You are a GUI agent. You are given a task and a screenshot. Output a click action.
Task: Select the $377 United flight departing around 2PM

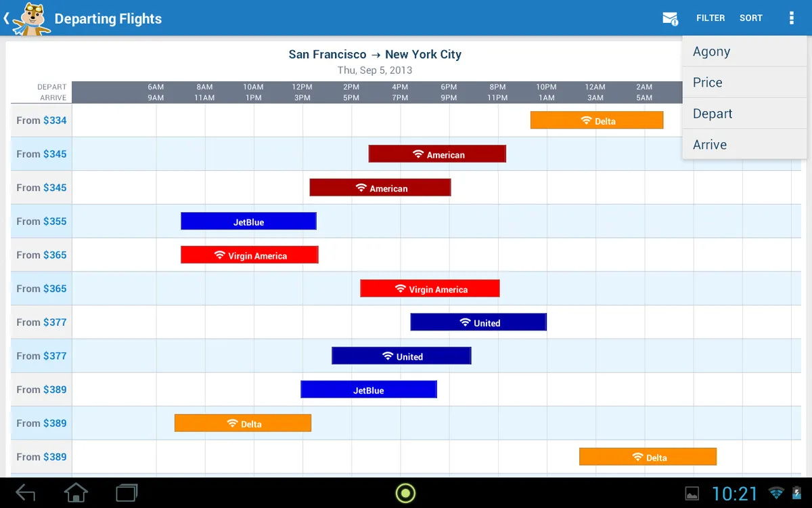[401, 356]
